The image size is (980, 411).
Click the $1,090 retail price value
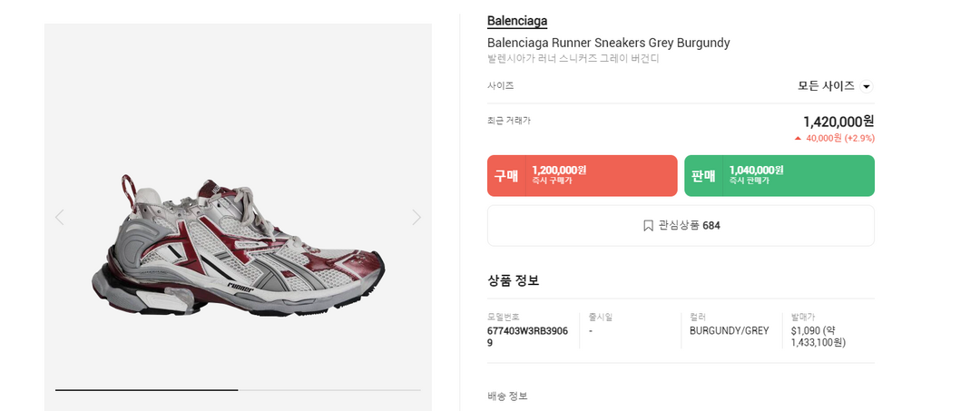click(807, 330)
